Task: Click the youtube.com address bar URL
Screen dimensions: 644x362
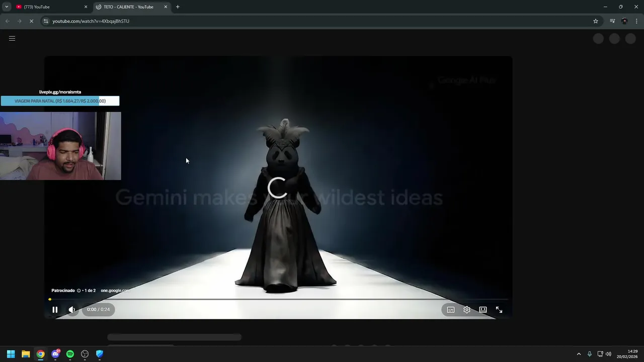Action: 91,21
